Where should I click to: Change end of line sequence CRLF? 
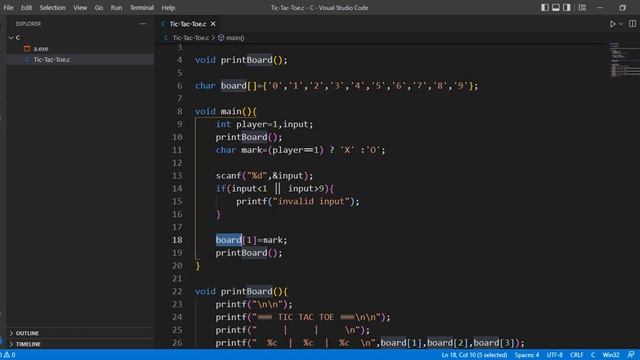(576, 355)
